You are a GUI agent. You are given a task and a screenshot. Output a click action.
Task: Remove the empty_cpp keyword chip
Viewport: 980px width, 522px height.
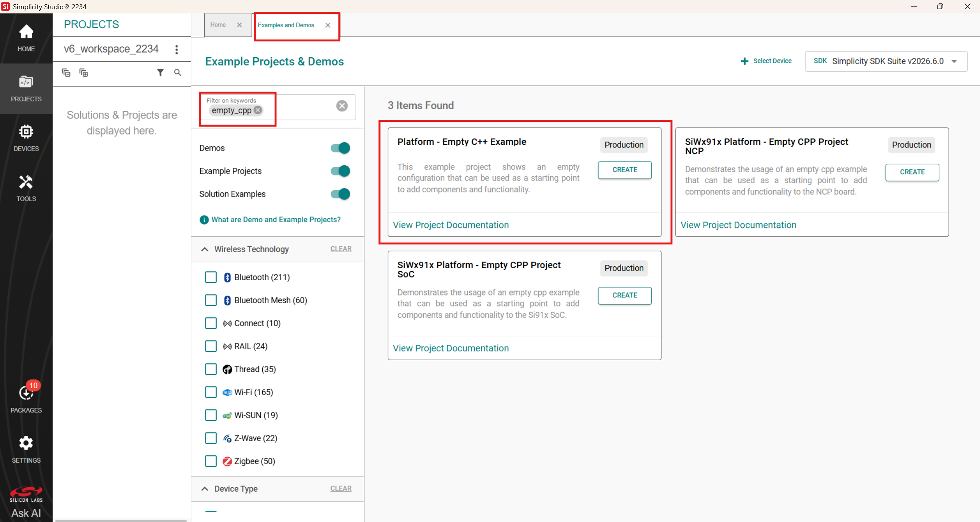[258, 110]
